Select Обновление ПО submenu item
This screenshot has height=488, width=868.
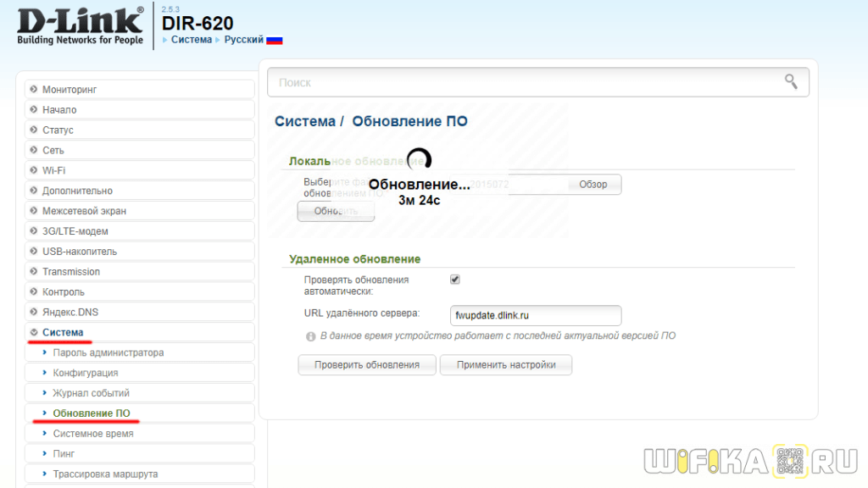pos(140,413)
